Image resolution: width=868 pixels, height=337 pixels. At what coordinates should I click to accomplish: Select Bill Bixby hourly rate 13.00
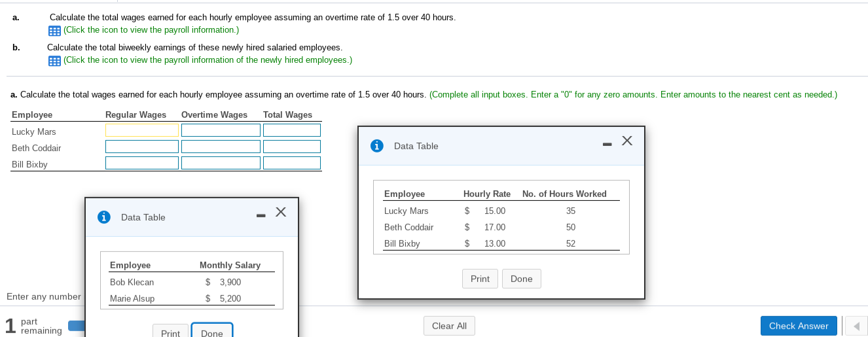(494, 243)
